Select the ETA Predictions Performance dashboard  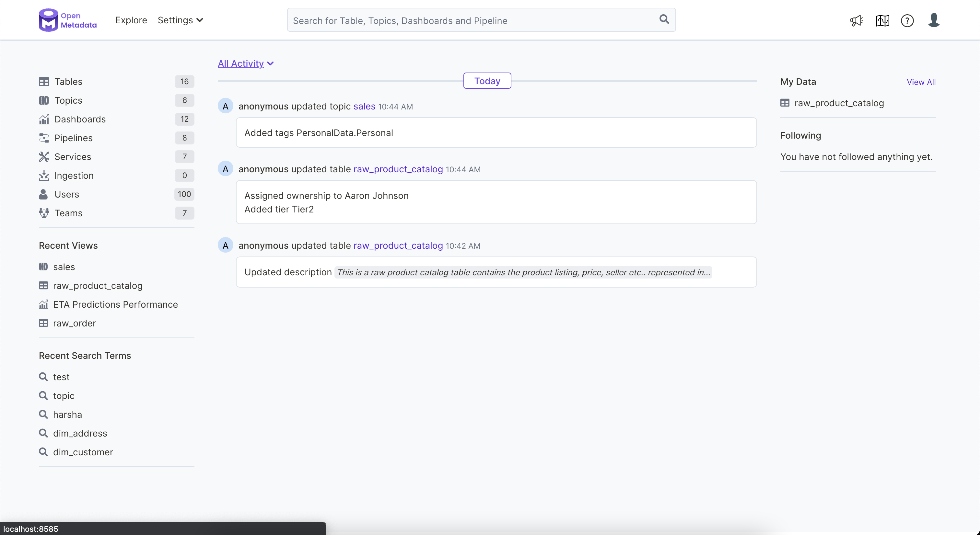click(115, 304)
